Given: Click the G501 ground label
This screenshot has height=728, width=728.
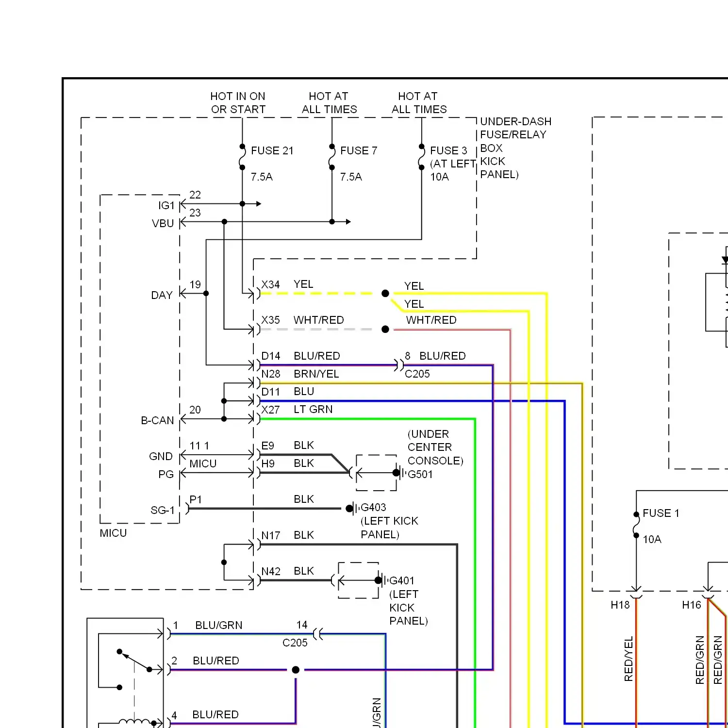Looking at the screenshot, I should coord(420,475).
